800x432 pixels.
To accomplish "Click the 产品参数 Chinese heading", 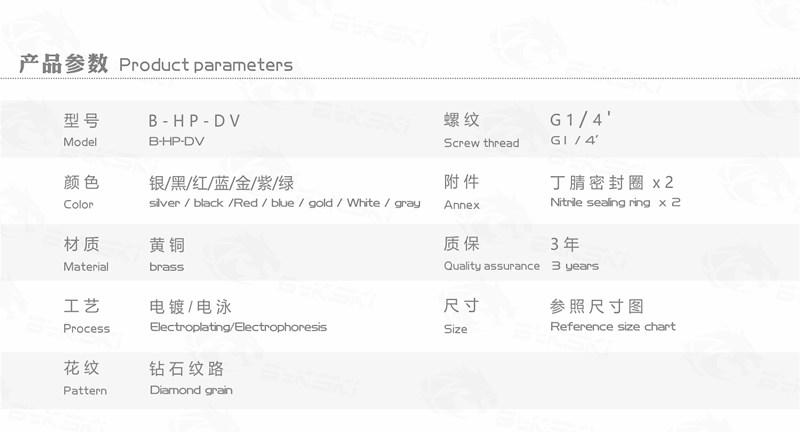I will click(63, 64).
